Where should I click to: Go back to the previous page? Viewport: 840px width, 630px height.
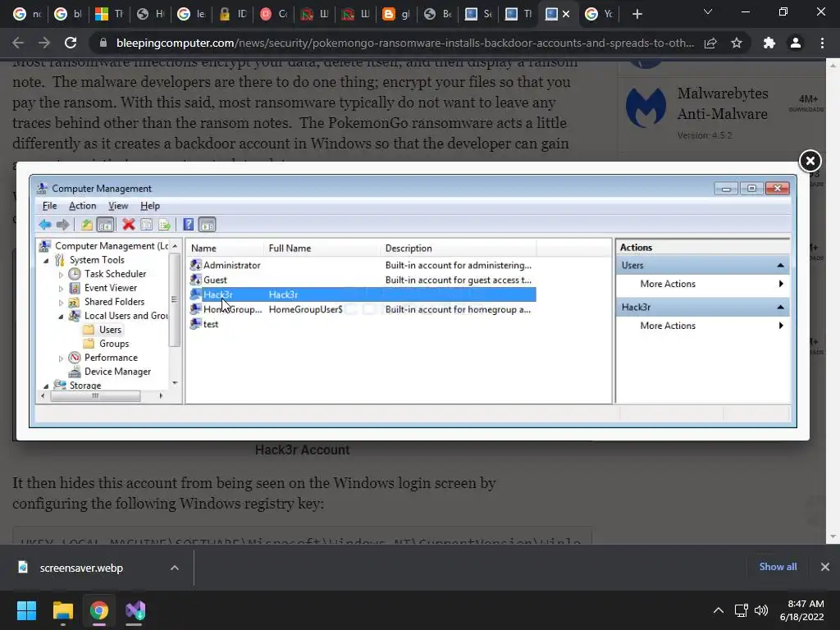coord(18,43)
